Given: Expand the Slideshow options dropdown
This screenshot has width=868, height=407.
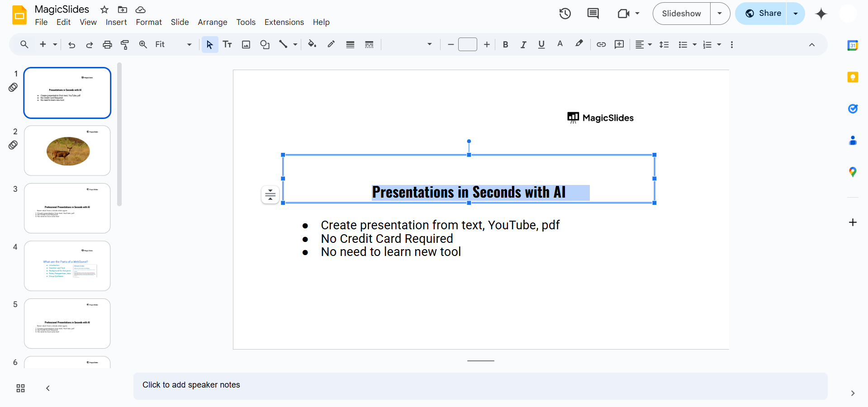Looking at the screenshot, I should tap(720, 14).
